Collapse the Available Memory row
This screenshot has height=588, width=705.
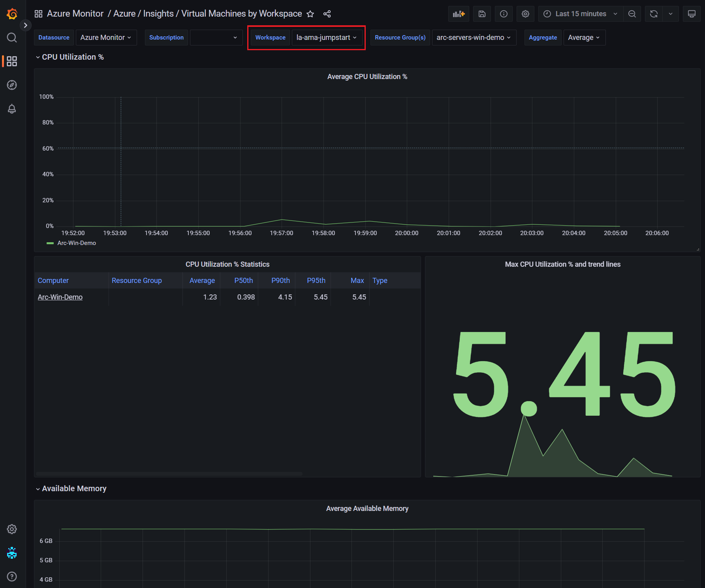(x=71, y=488)
